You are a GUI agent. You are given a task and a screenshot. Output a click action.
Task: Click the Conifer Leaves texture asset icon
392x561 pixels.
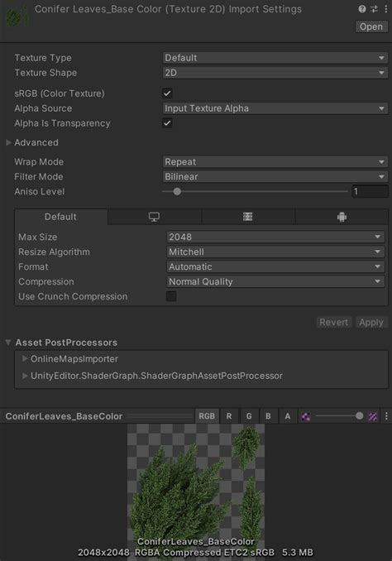click(x=17, y=16)
